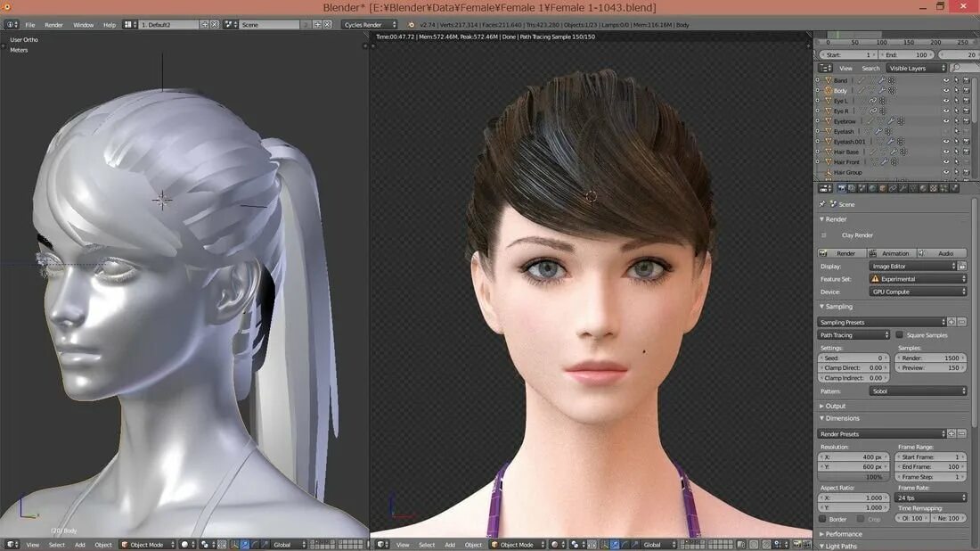Enable the Square Samples checkbox

click(x=900, y=334)
